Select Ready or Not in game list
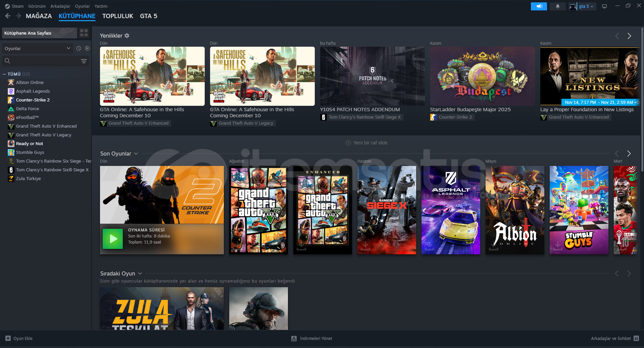Viewport: 644px width, 348px height. (30, 144)
